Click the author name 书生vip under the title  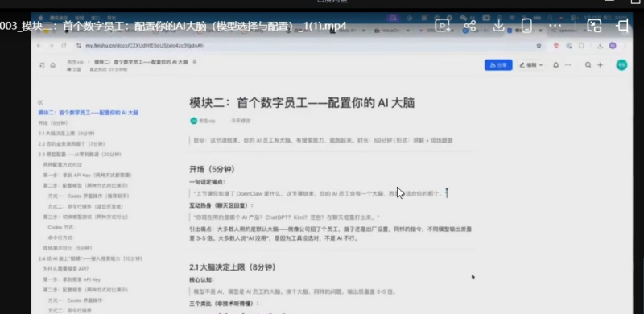click(x=207, y=121)
